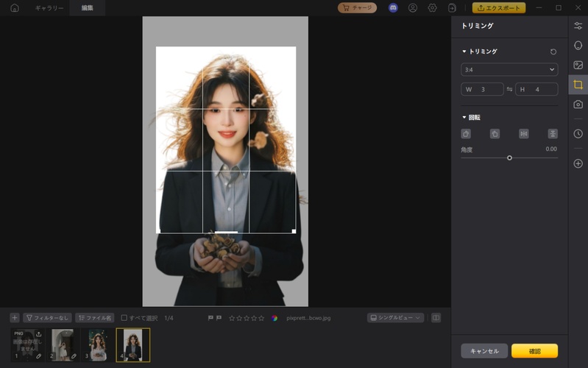Image resolution: width=588 pixels, height=368 pixels.
Task: Click the first flag icon
Action: tap(210, 318)
